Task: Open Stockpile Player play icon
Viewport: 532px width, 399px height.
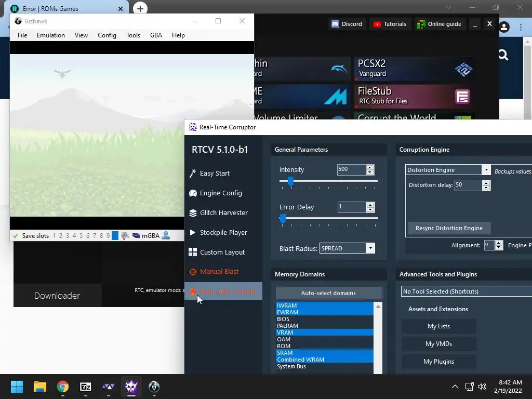Action: (x=192, y=232)
